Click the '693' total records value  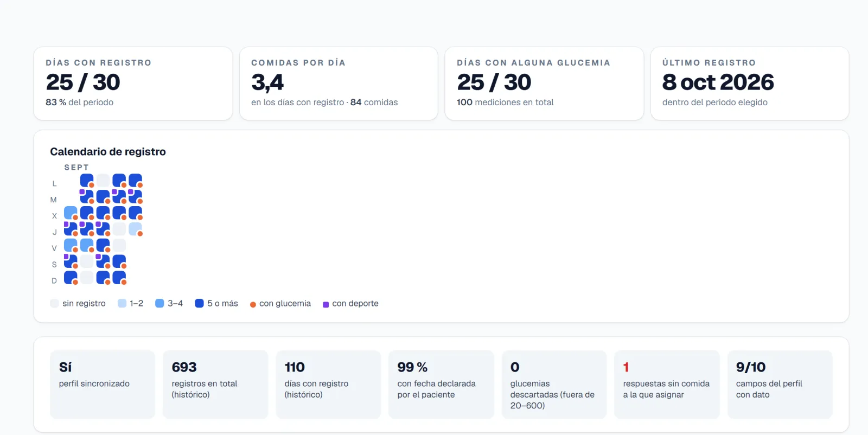tap(184, 367)
